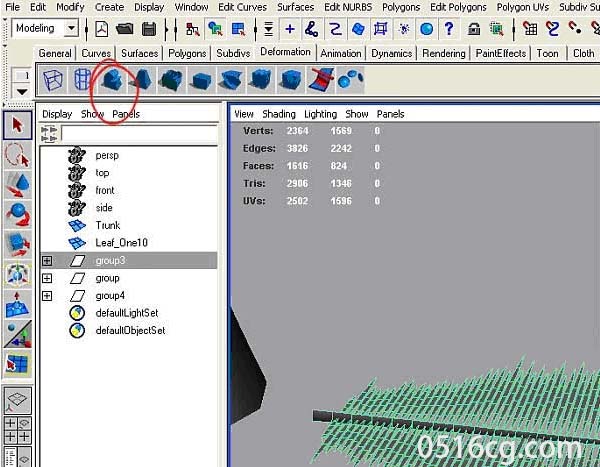The width and height of the screenshot is (600, 467).
Task: Toggle snap to curves magnet icon
Action: click(552, 29)
